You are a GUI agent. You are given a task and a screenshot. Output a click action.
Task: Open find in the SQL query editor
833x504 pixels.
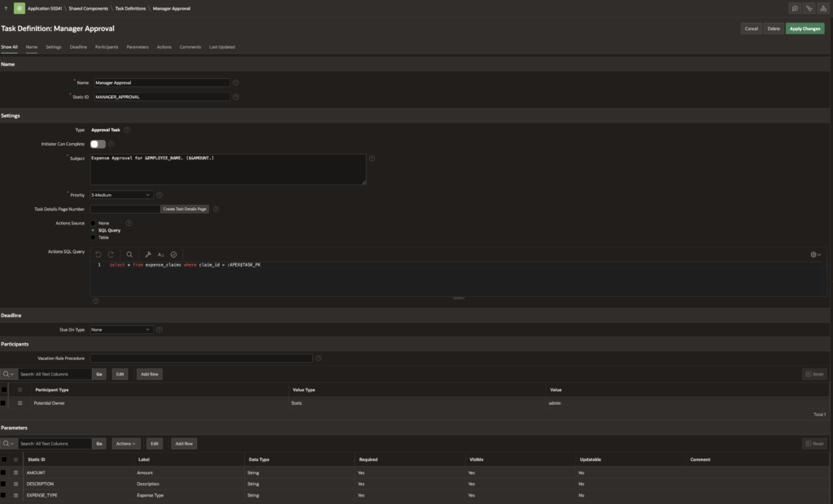pos(129,254)
